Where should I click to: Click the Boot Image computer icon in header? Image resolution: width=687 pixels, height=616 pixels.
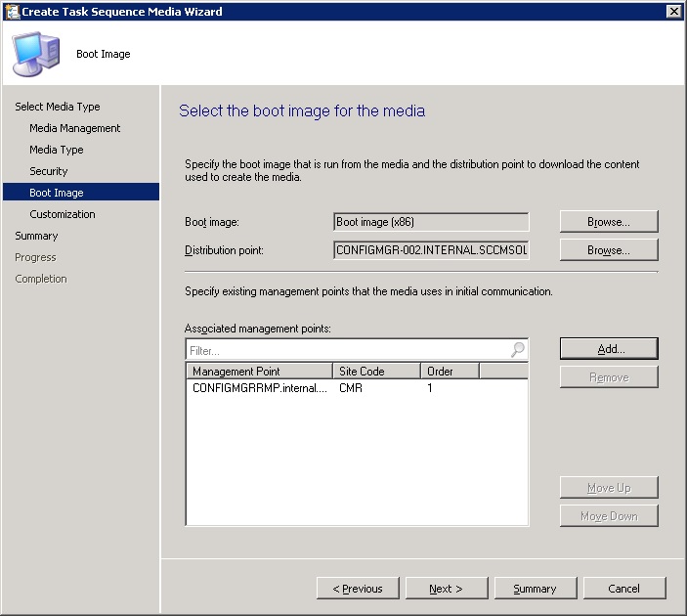[35, 54]
